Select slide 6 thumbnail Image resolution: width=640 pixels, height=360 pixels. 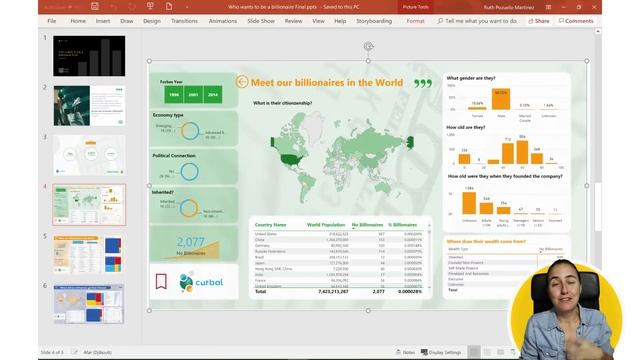(x=89, y=304)
